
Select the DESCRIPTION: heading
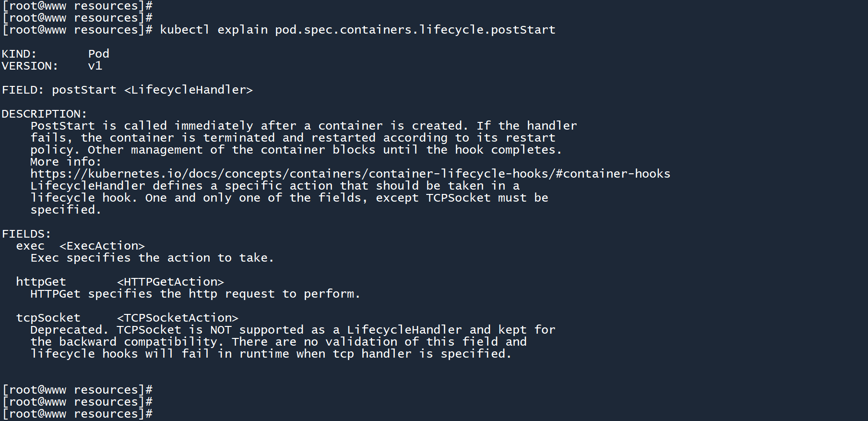[x=44, y=114]
